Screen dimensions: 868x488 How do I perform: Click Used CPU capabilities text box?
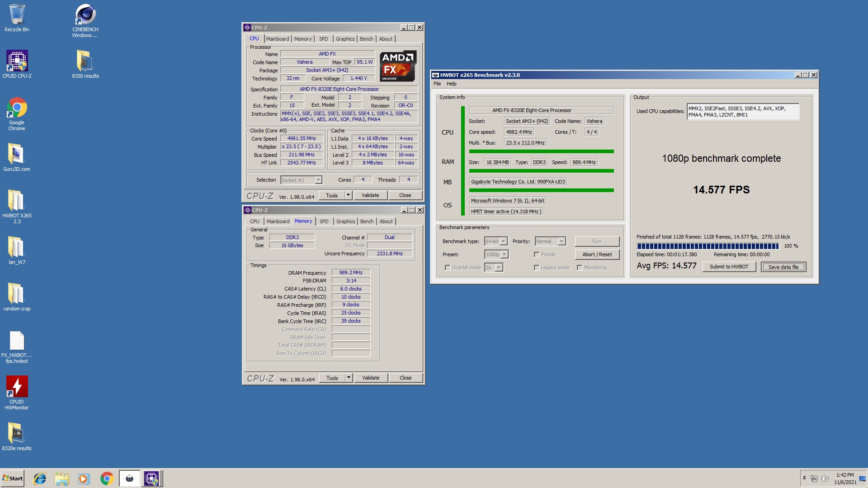[x=743, y=112]
